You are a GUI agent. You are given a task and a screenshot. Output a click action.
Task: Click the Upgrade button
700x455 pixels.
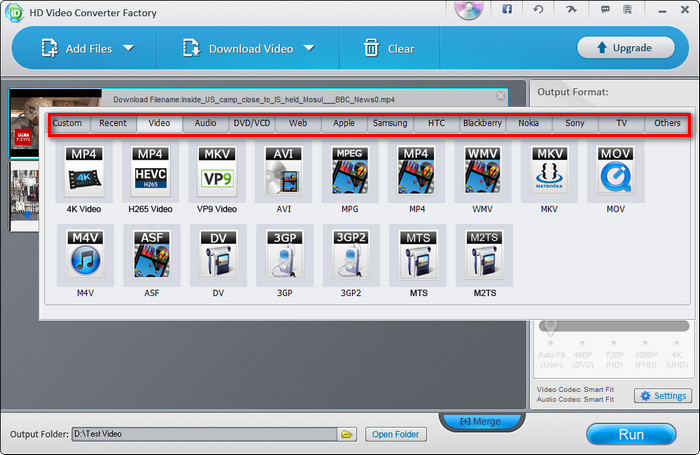tap(625, 47)
